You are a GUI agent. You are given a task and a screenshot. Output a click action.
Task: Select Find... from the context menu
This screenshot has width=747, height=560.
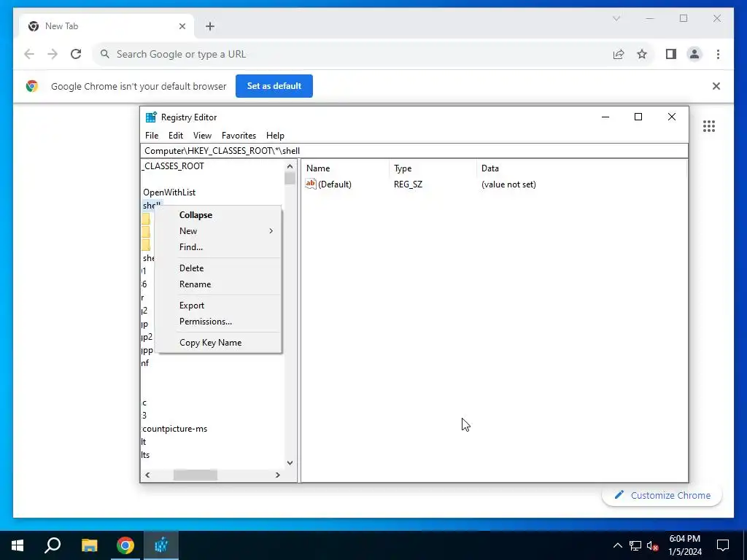click(x=218, y=247)
